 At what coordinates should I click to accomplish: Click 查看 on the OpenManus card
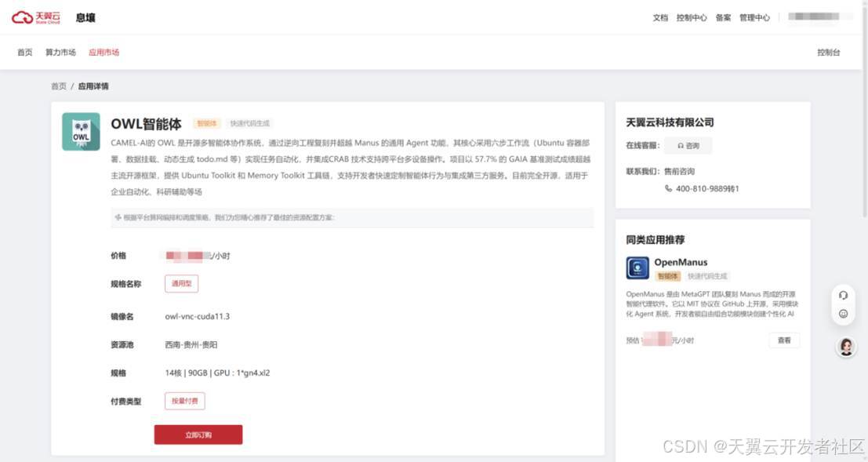coord(784,340)
